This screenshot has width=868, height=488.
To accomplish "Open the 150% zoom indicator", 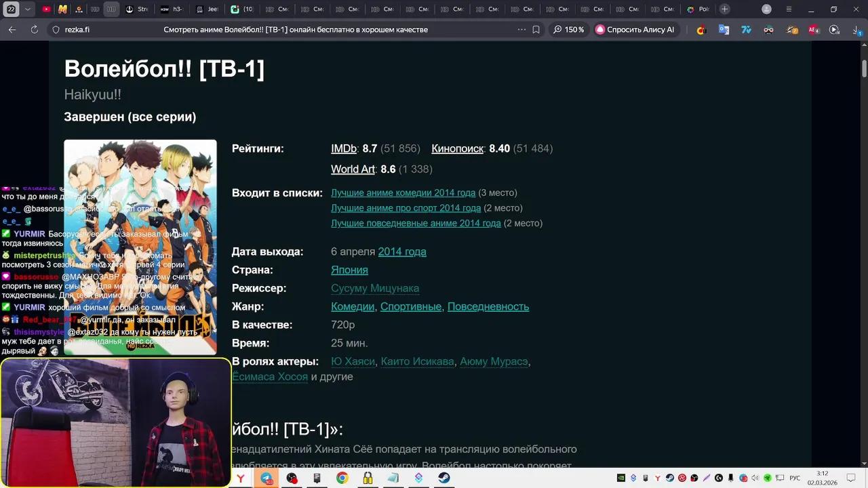I will [568, 30].
